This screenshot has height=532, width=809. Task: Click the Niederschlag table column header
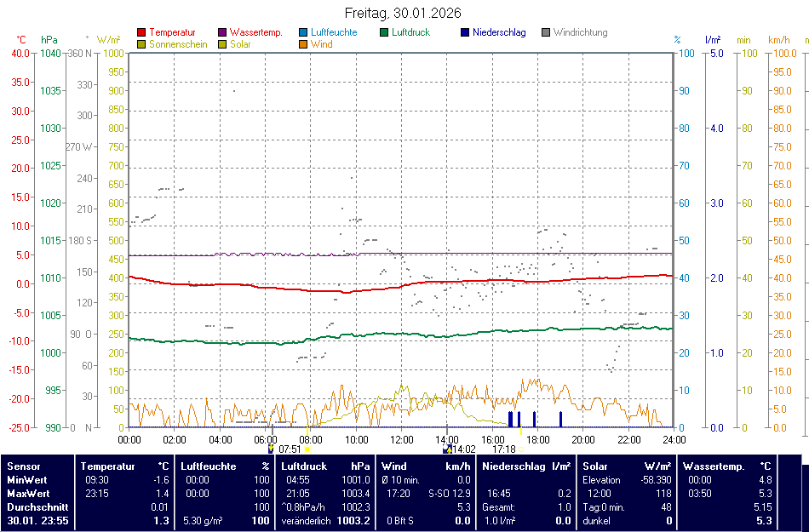(513, 466)
